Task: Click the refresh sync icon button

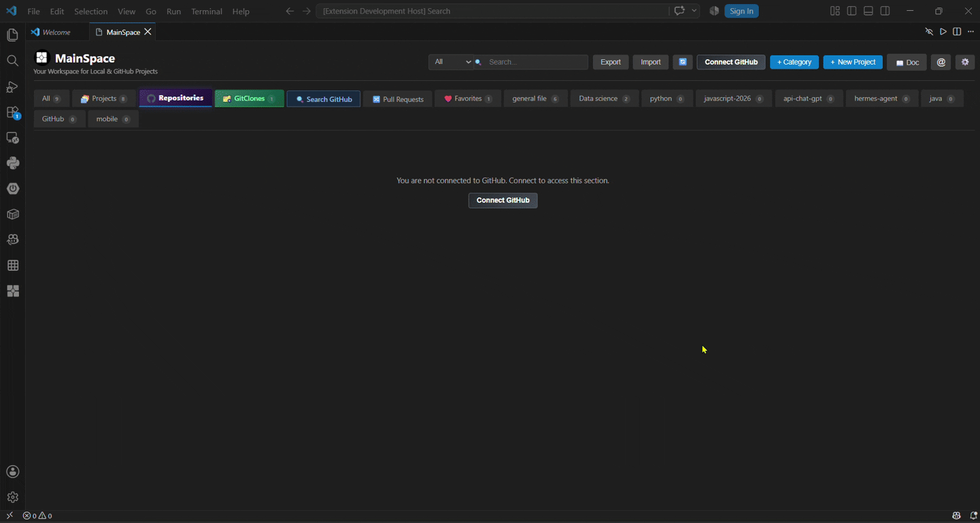Action: 683,62
